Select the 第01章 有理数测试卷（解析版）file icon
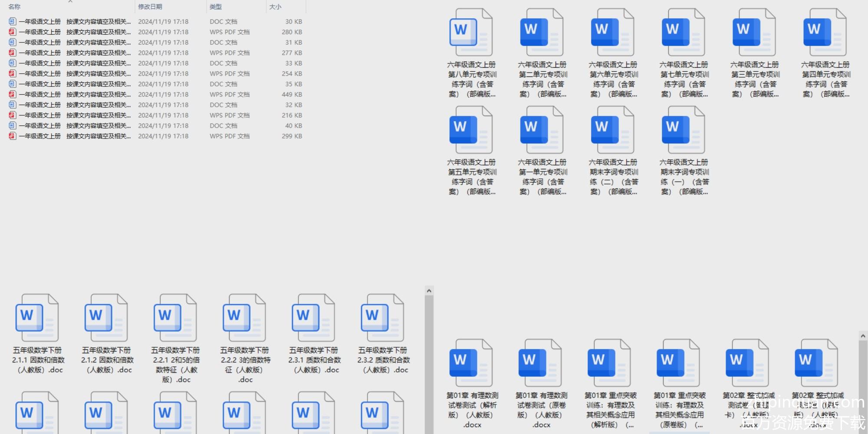The image size is (868, 434). [471, 363]
